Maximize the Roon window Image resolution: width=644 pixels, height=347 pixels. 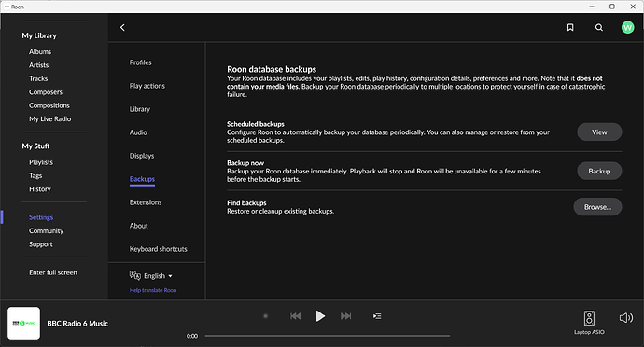(x=612, y=7)
